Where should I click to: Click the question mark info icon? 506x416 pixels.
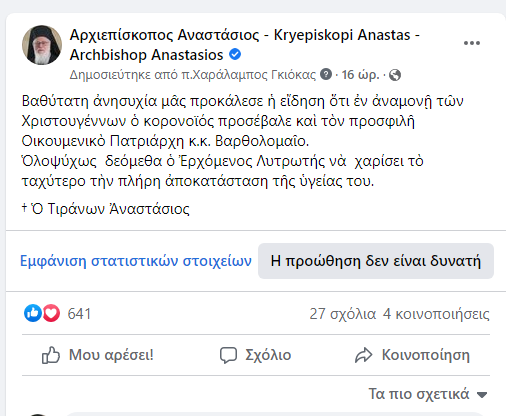click(326, 74)
